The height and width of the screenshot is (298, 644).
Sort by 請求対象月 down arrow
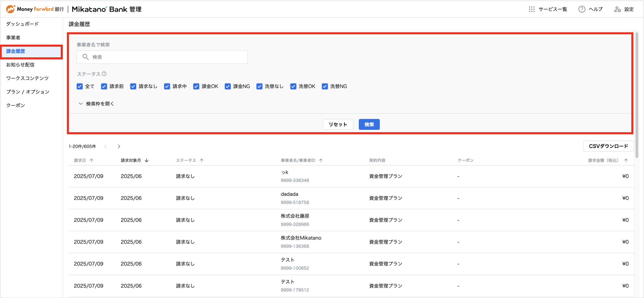click(x=147, y=160)
